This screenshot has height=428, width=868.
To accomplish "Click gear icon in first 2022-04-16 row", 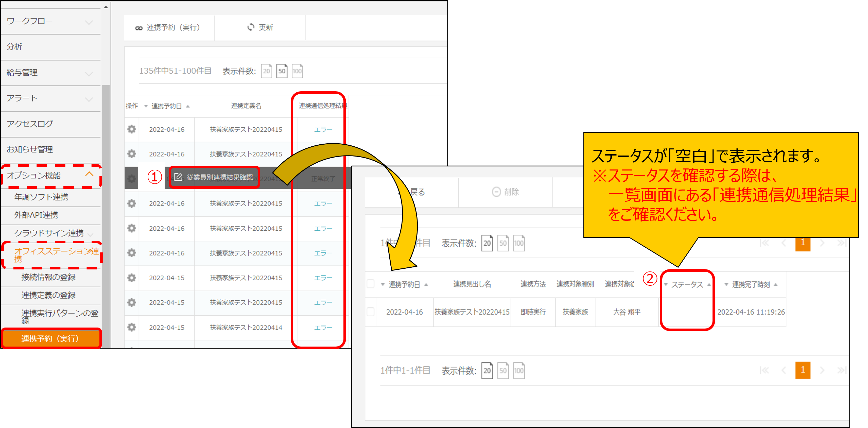I will 131,129.
